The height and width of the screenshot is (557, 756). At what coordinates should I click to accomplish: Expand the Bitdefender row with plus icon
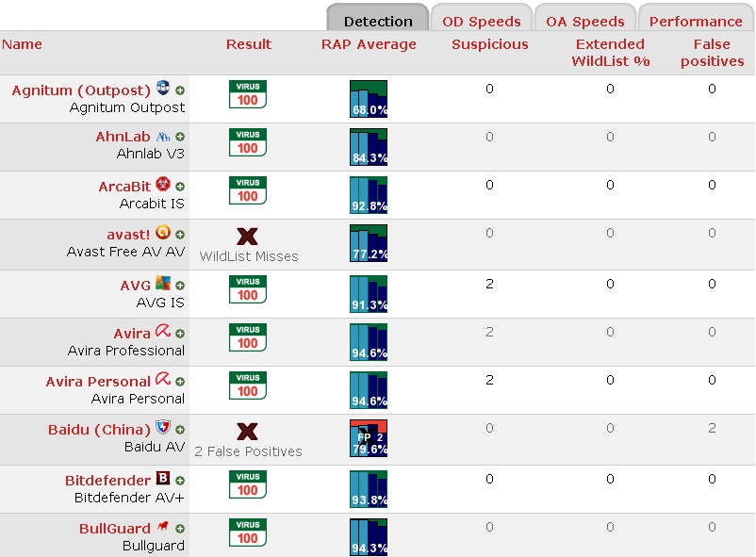pos(180,482)
